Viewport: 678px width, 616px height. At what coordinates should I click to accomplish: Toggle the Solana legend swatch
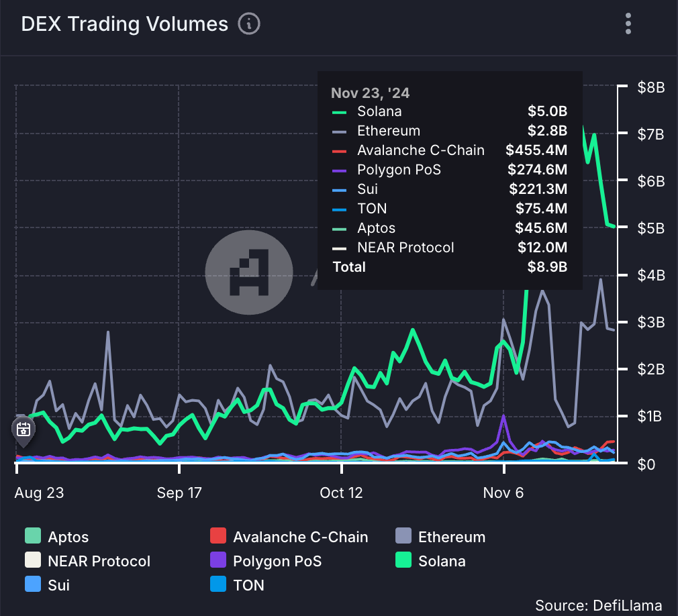(x=403, y=560)
